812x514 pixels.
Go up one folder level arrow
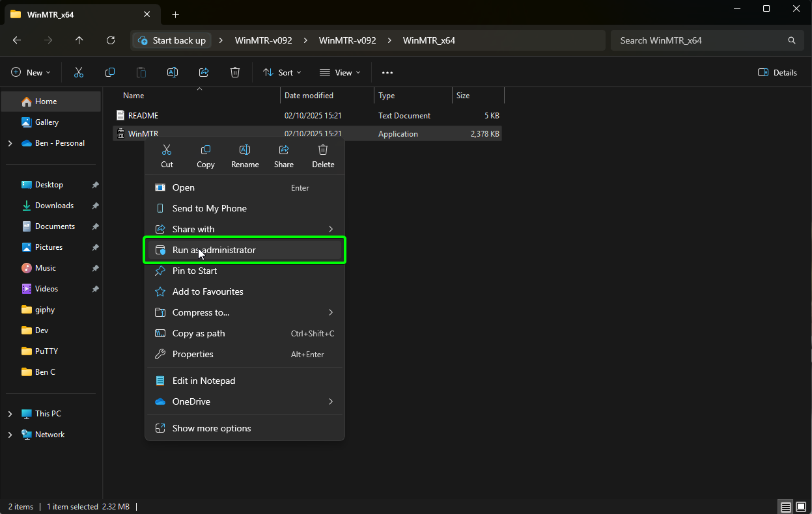coord(79,40)
